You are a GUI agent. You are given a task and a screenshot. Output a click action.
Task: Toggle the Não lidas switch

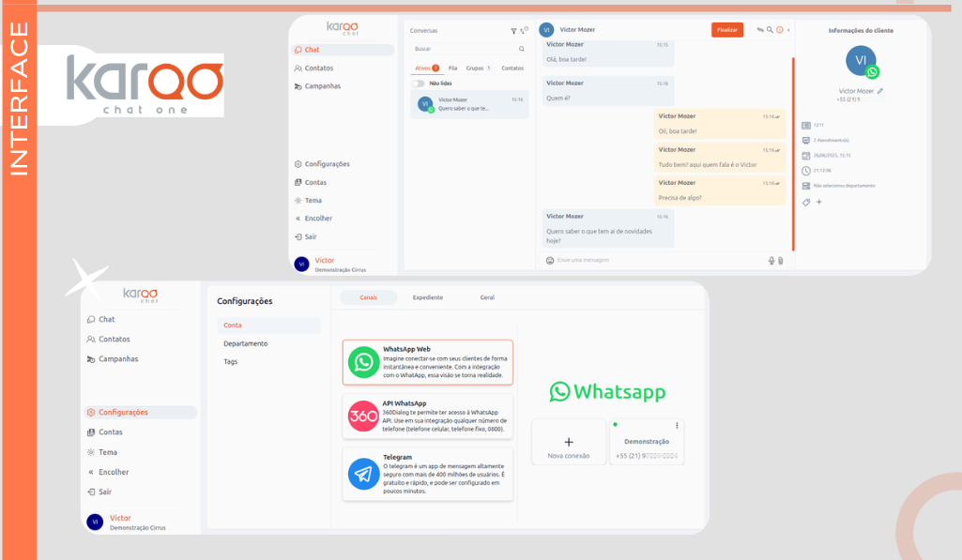(x=419, y=83)
